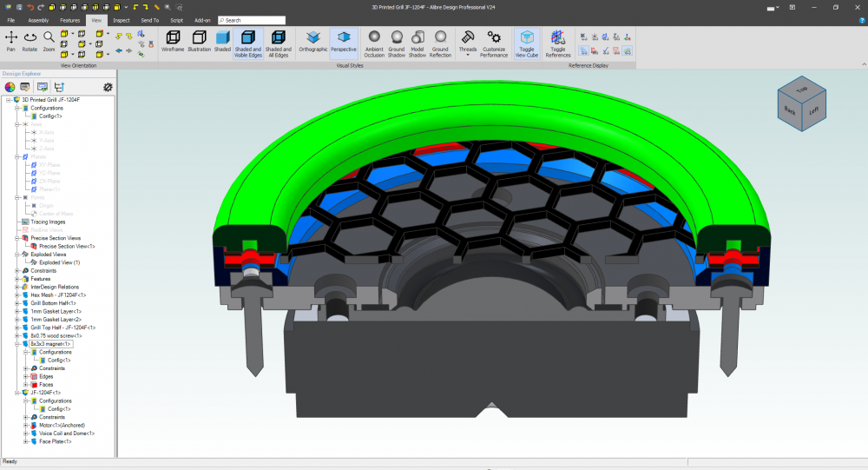
Task: Toggle References visibility button
Action: (x=558, y=42)
